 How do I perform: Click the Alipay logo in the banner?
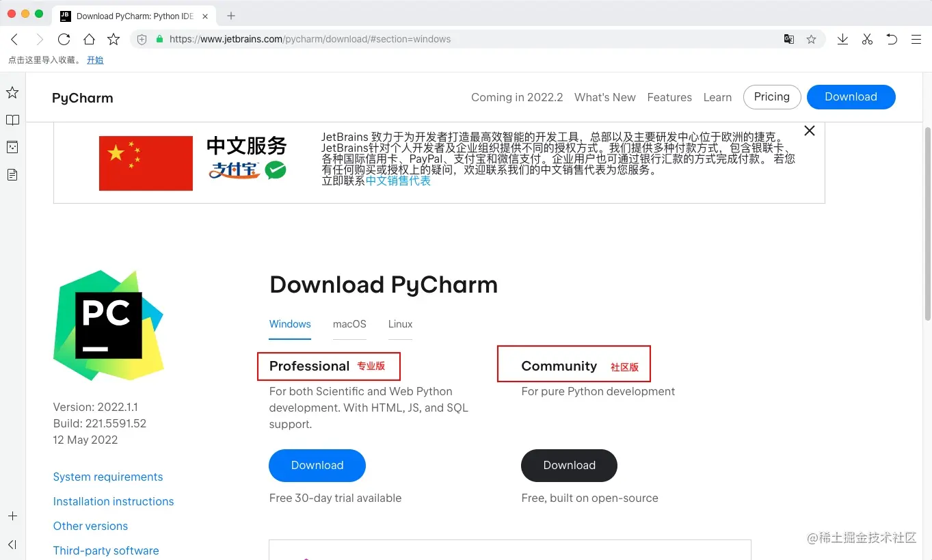(235, 170)
